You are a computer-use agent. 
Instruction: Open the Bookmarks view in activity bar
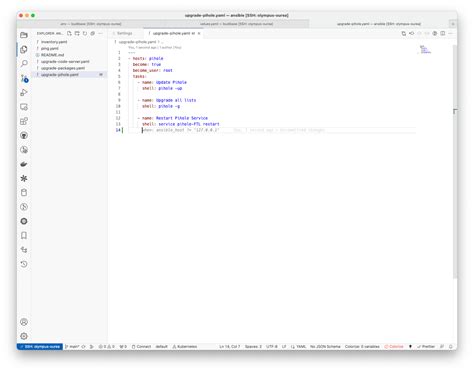24,235
